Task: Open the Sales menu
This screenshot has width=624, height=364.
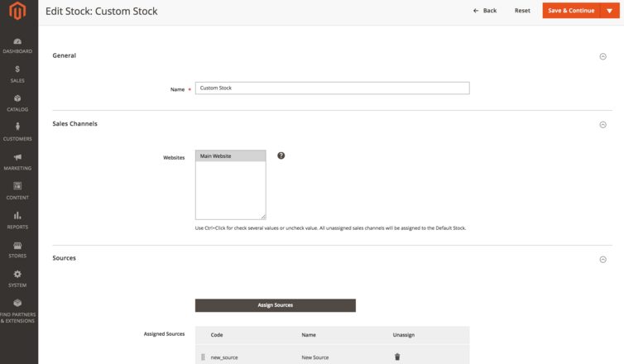Action: pyautogui.click(x=18, y=74)
